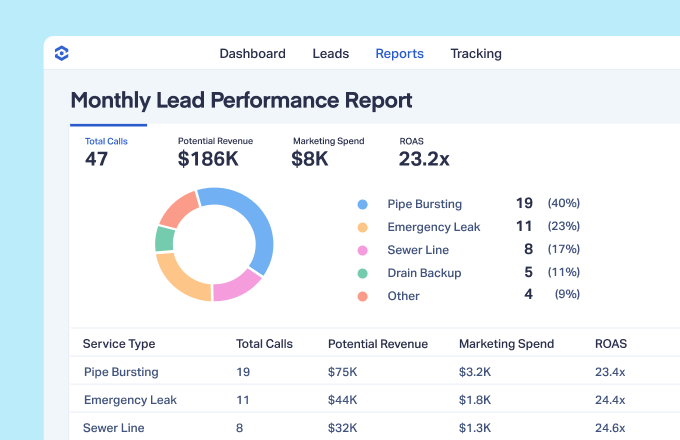680x440 pixels.
Task: Click the Other legend label
Action: tap(403, 296)
